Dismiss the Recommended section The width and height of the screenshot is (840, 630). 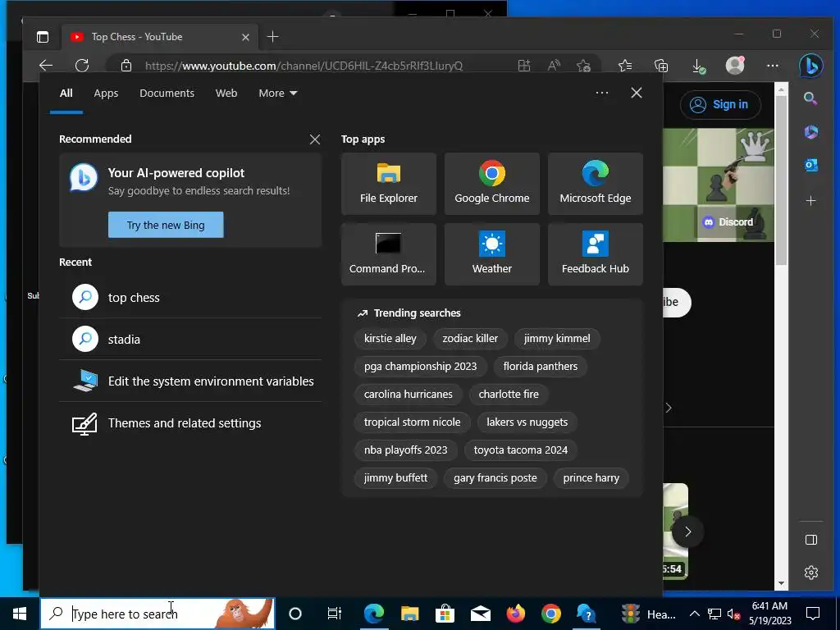point(315,139)
